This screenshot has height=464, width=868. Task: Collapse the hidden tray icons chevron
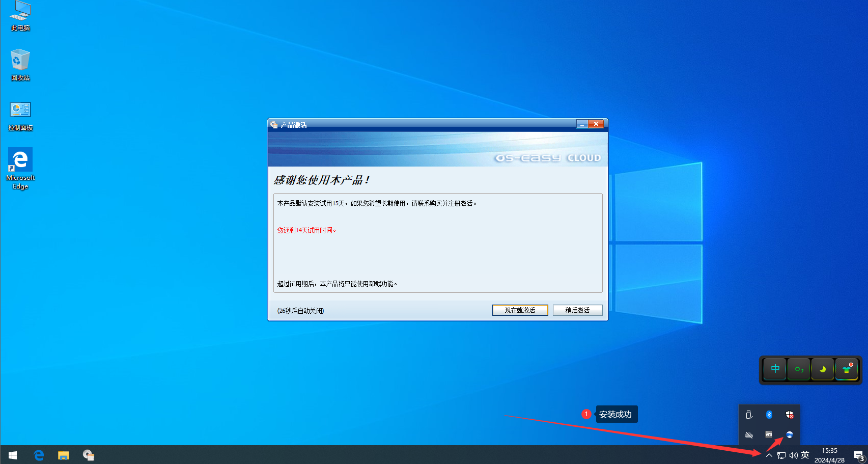point(769,455)
